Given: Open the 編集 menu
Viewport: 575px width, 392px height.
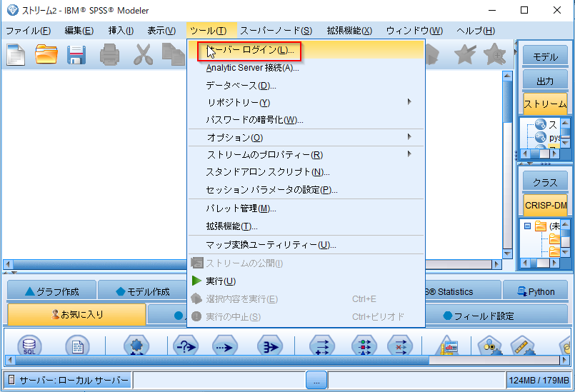Looking at the screenshot, I should (x=79, y=31).
